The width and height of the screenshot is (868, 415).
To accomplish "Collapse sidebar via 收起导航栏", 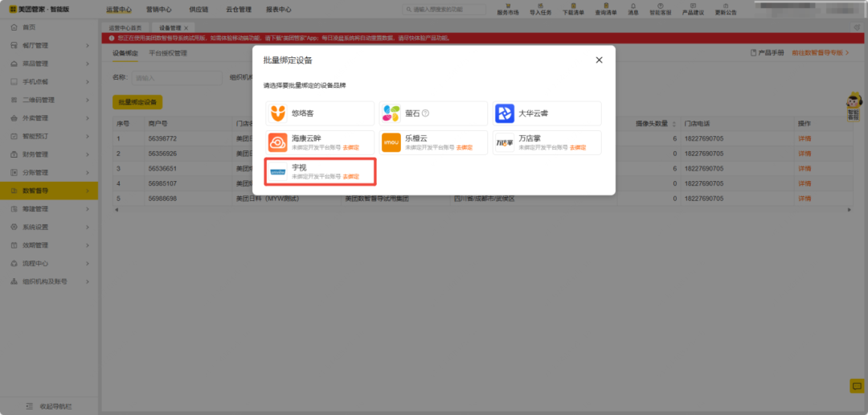I will pyautogui.click(x=49, y=406).
